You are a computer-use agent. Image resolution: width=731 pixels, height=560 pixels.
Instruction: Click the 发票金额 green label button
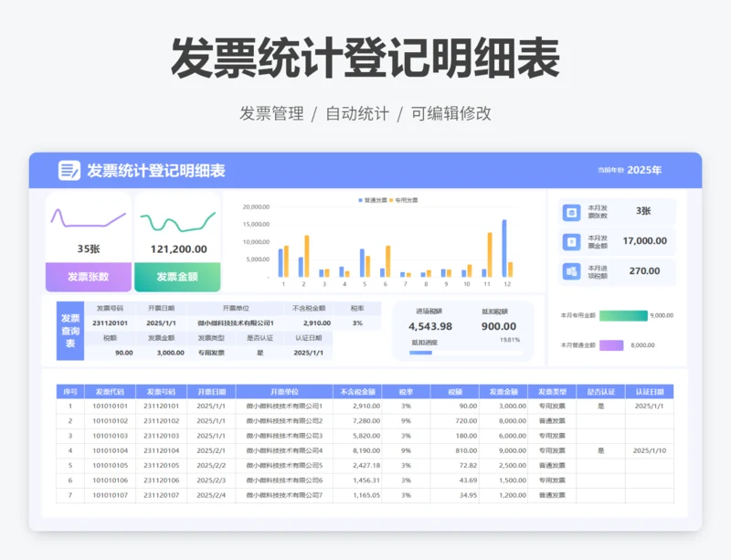[x=177, y=277]
